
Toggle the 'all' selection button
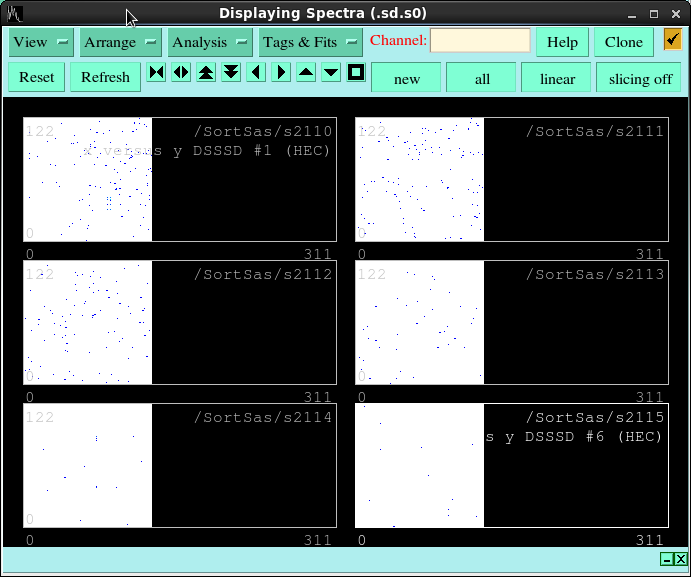(482, 78)
